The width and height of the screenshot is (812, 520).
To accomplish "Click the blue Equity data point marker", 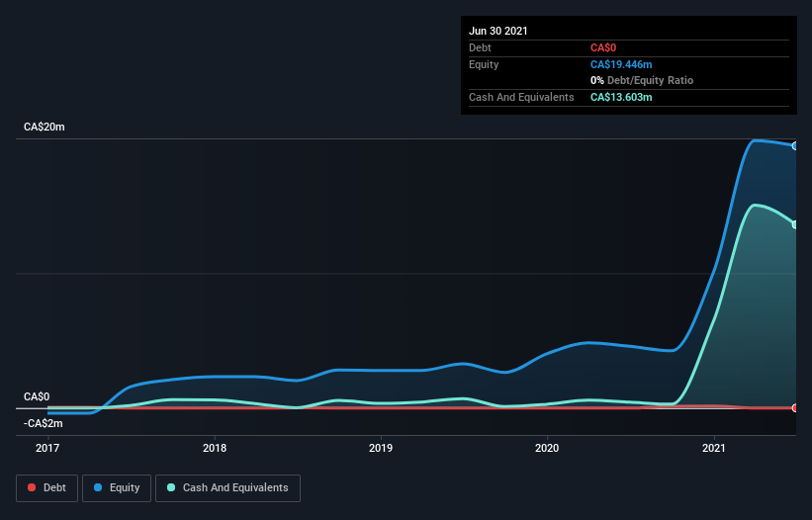I will click(795, 146).
